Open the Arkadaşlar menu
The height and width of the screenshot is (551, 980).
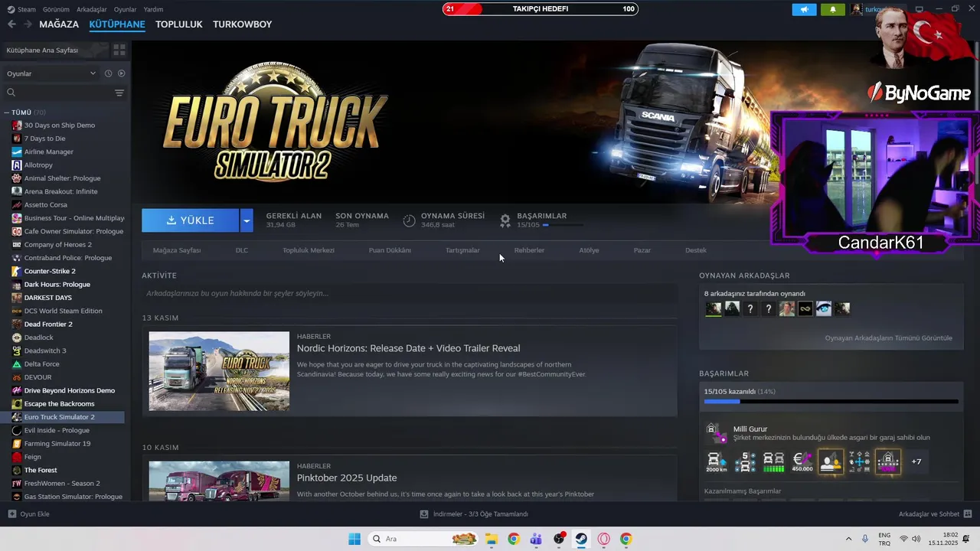pyautogui.click(x=92, y=9)
